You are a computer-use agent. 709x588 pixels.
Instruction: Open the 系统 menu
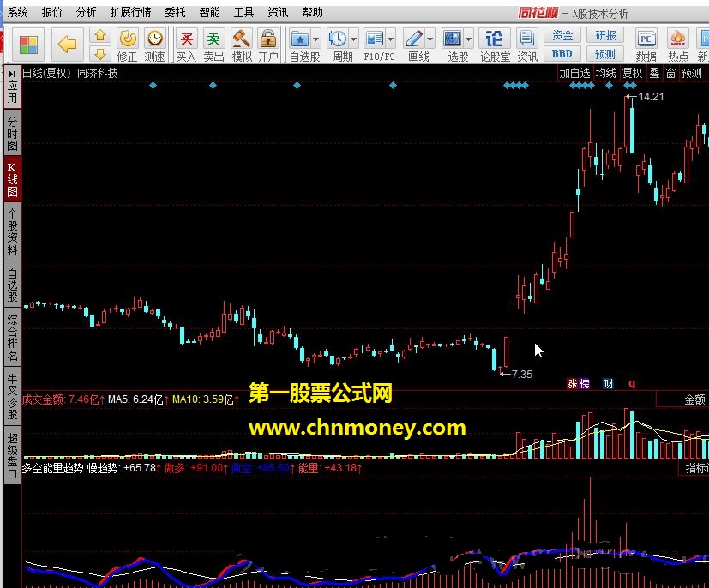(18, 12)
